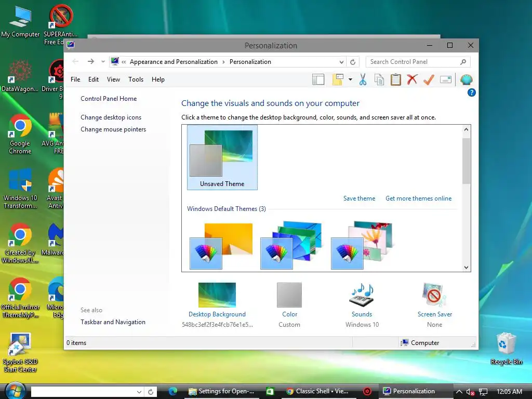Click the Vista Start orb button

pos(14,391)
